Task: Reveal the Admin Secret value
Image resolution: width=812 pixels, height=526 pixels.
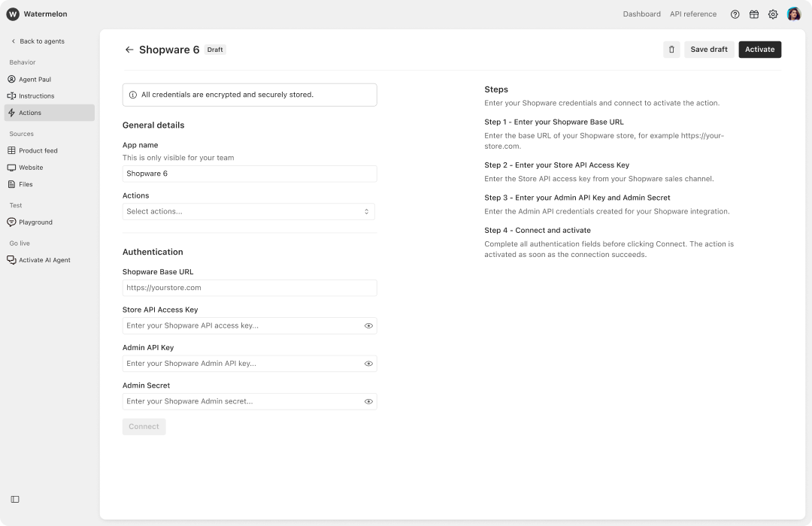Action: pos(368,401)
